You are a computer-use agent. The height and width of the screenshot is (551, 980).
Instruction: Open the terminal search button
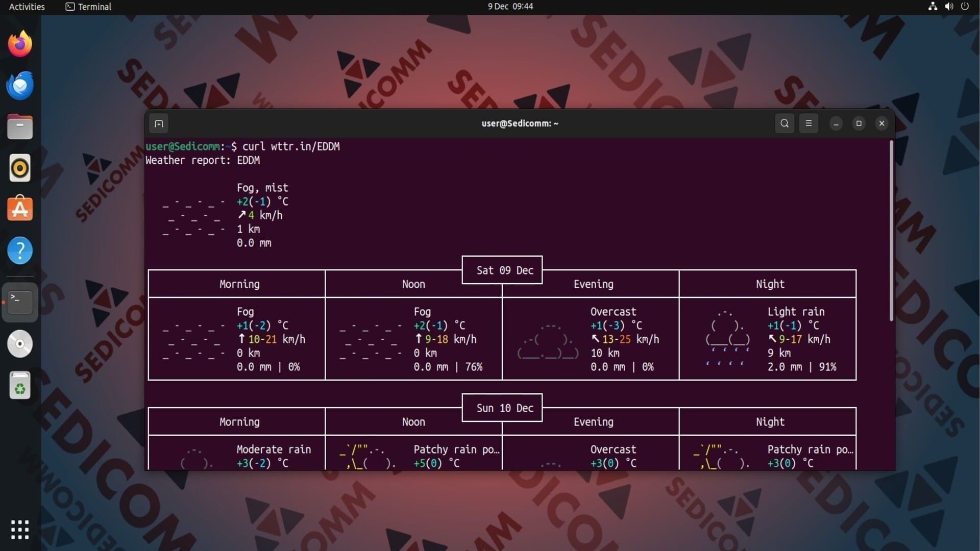[x=785, y=123]
